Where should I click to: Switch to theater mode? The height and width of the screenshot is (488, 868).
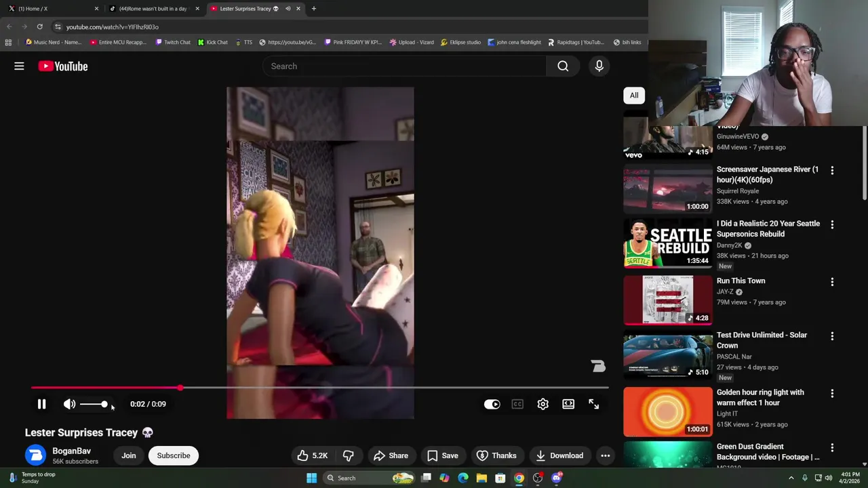568,404
